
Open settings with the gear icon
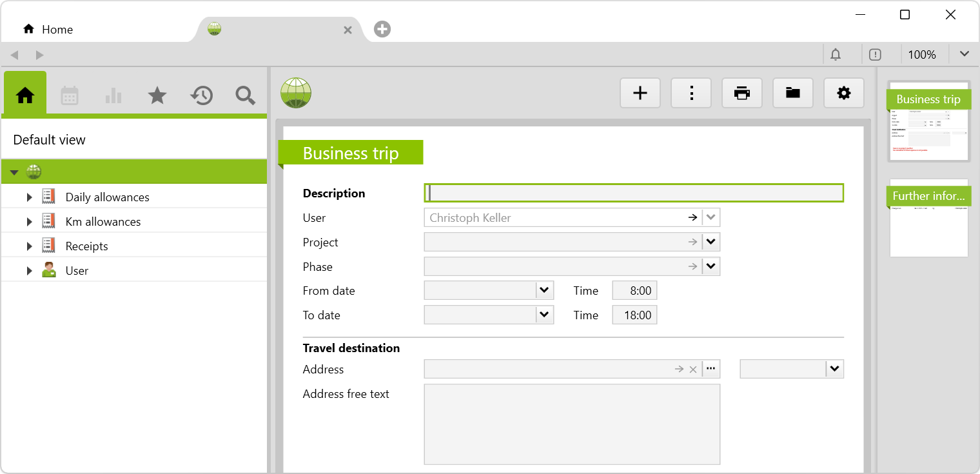coord(843,94)
